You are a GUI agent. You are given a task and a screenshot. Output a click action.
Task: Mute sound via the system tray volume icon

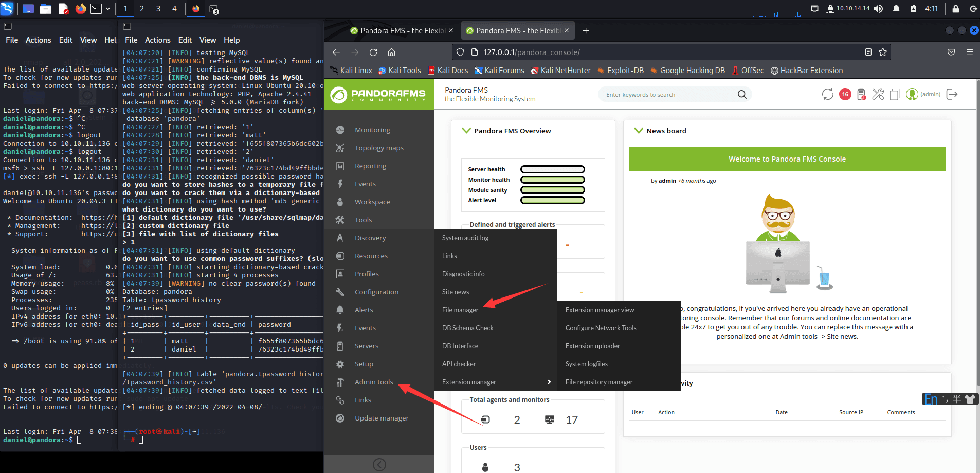coord(878,9)
